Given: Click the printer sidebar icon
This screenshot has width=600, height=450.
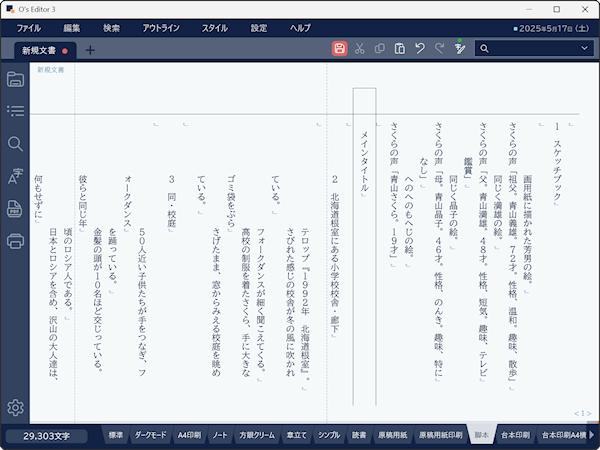Looking at the screenshot, I should click(x=15, y=241).
